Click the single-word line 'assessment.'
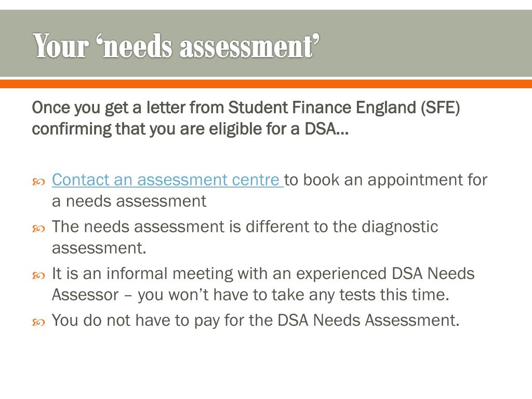Screen dimensions: 532x399 [99, 248]
